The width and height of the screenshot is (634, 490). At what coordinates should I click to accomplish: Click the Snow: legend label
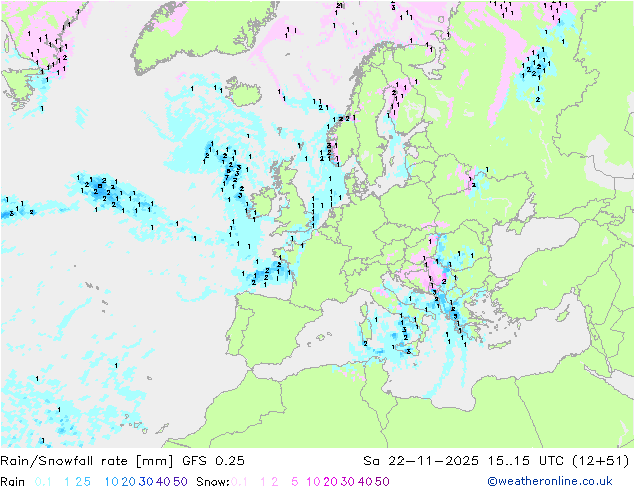[x=213, y=482]
